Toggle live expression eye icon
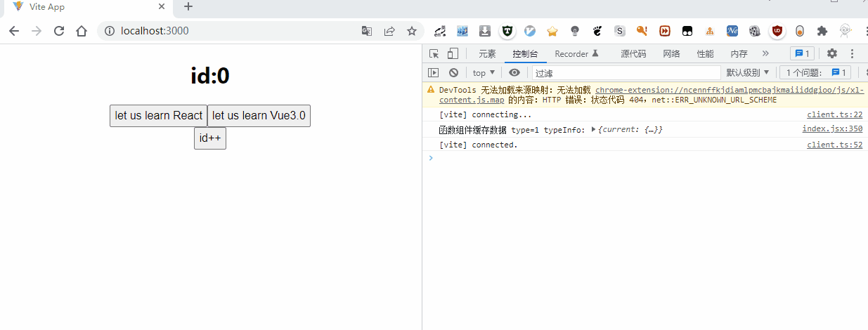Screen dimensions: 868x330 (x=514, y=72)
